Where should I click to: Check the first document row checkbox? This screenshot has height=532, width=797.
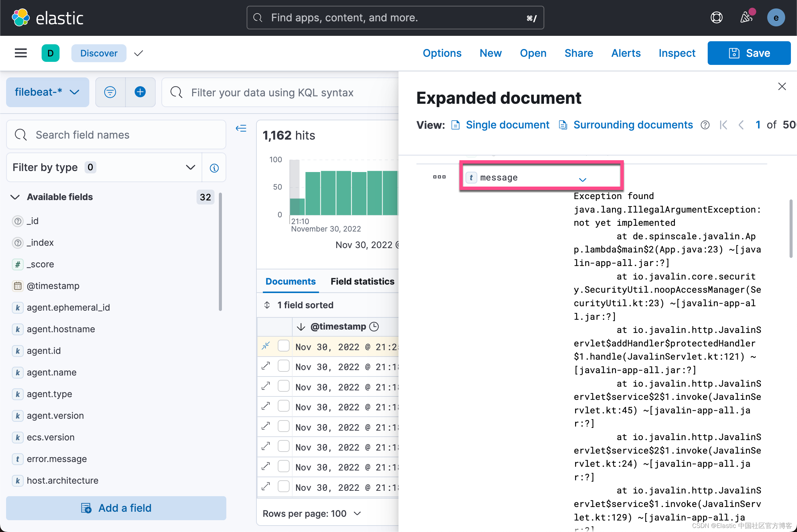[x=283, y=346]
